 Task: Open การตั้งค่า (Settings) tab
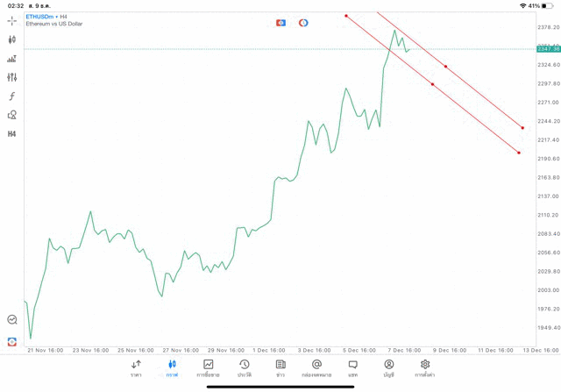[x=425, y=367]
